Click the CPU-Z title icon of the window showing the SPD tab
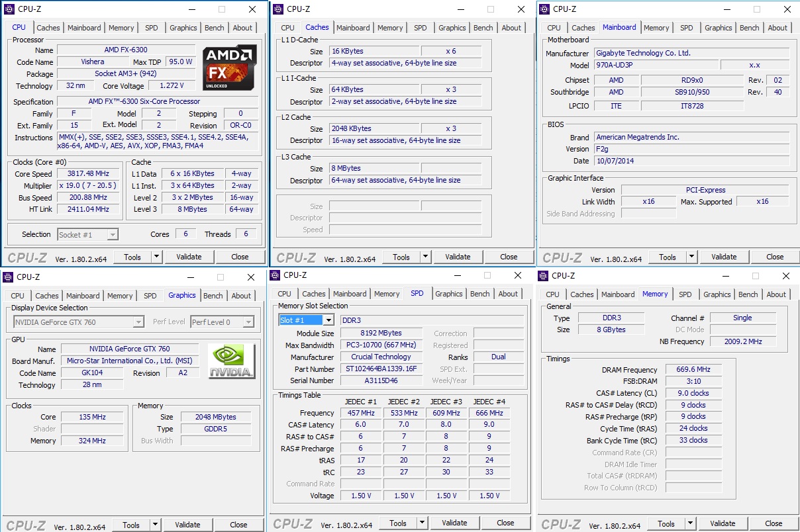800x532 pixels. (x=275, y=275)
